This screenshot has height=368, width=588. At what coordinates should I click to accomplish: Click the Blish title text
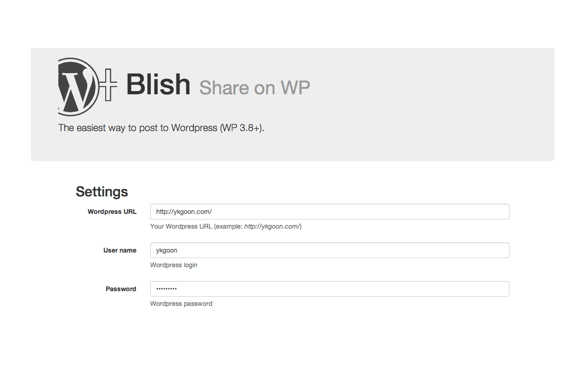(158, 85)
